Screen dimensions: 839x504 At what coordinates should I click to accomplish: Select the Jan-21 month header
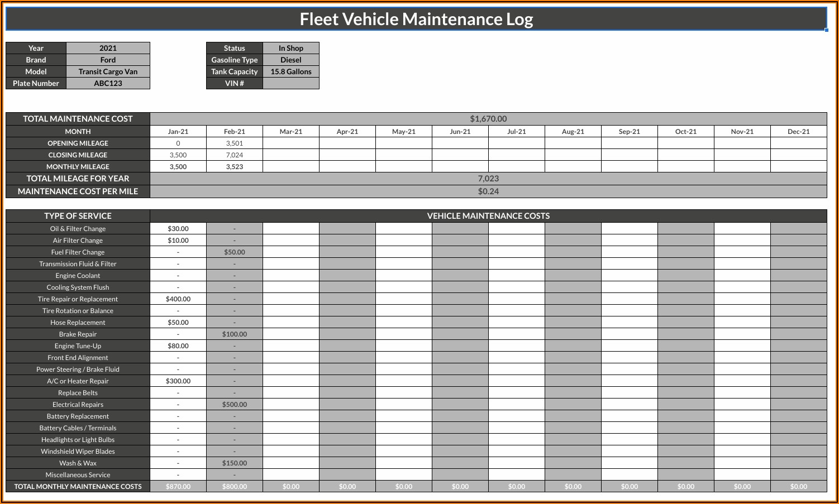pyautogui.click(x=178, y=132)
